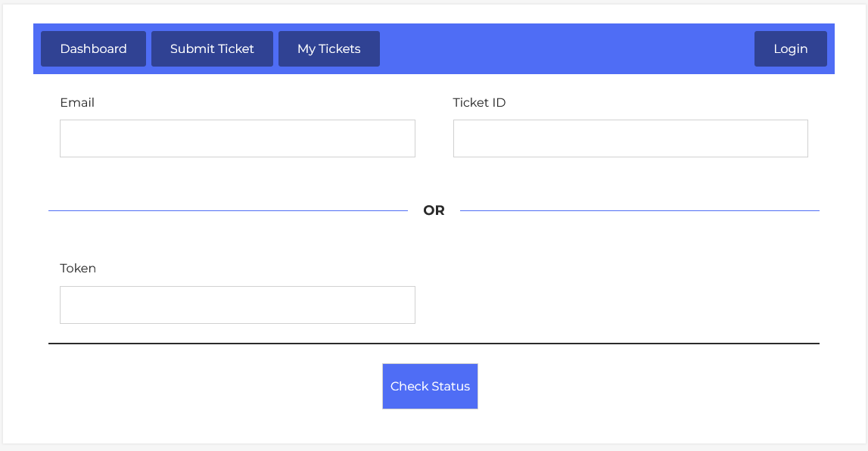The image size is (868, 451).
Task: Focus the Email input field
Action: pos(237,138)
